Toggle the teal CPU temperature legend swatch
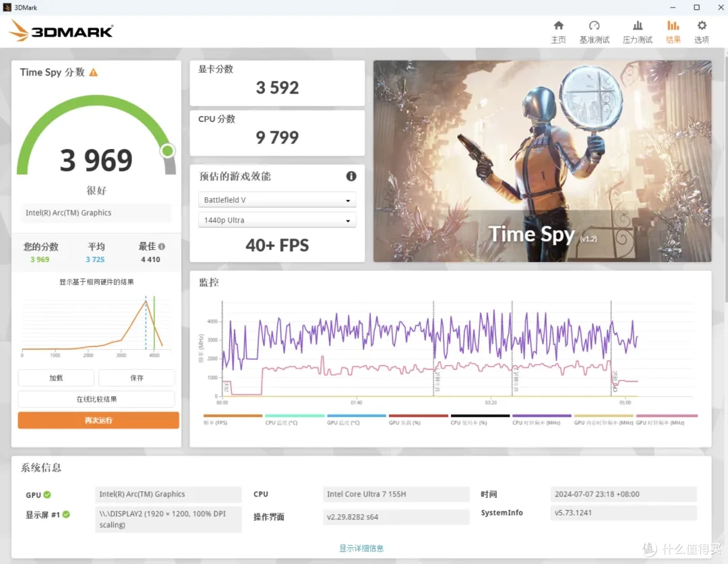 (x=295, y=416)
